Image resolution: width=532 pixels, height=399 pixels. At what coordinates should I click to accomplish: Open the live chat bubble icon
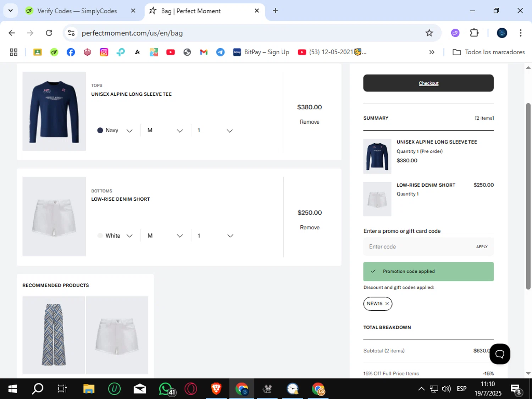coord(500,354)
